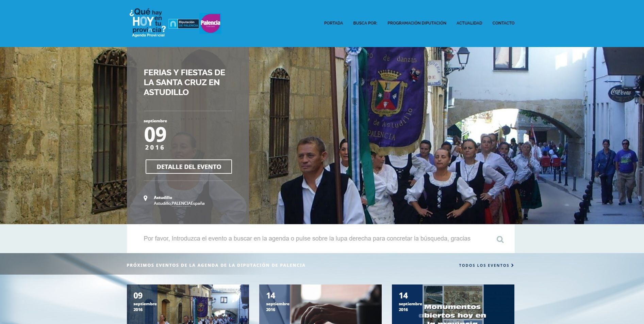The width and height of the screenshot is (644, 324).
Task: Click the Diputación de Palencia logo
Action: (184, 24)
